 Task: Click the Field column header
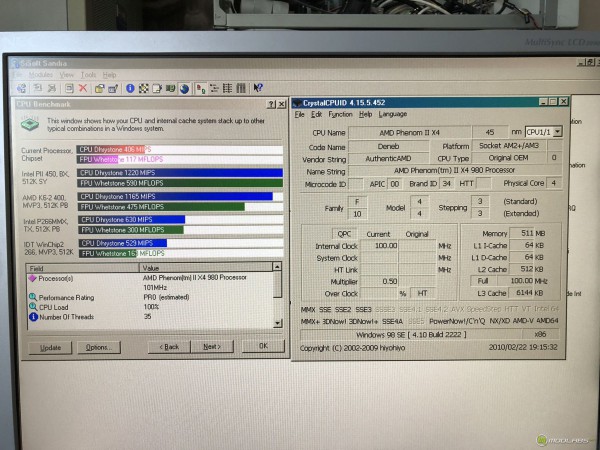(83, 268)
